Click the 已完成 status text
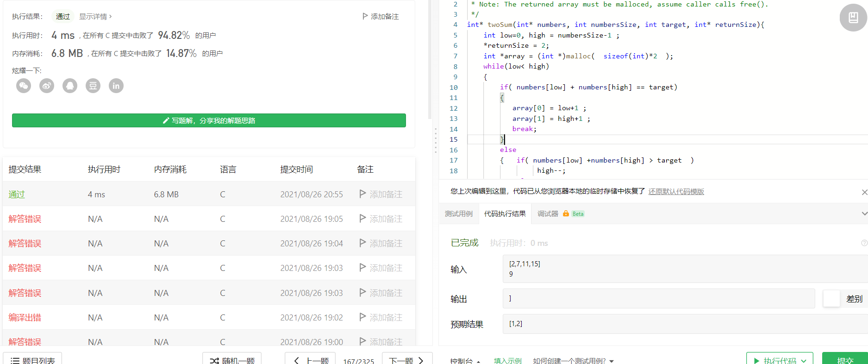868x364 pixels. (465, 243)
